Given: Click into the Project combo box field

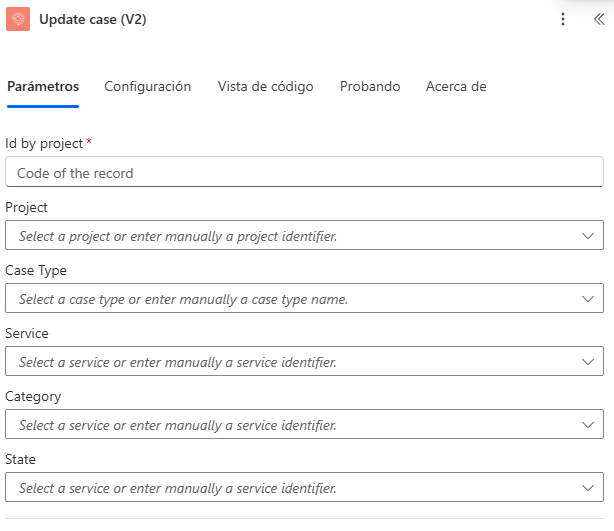Looking at the screenshot, I should coord(290,236).
